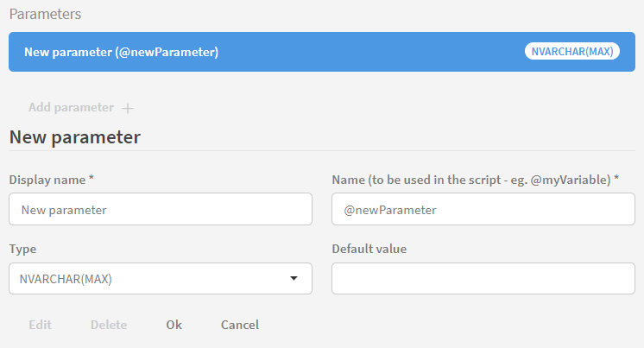Click the Add parameter text
The width and height of the screenshot is (644, 348).
(71, 108)
